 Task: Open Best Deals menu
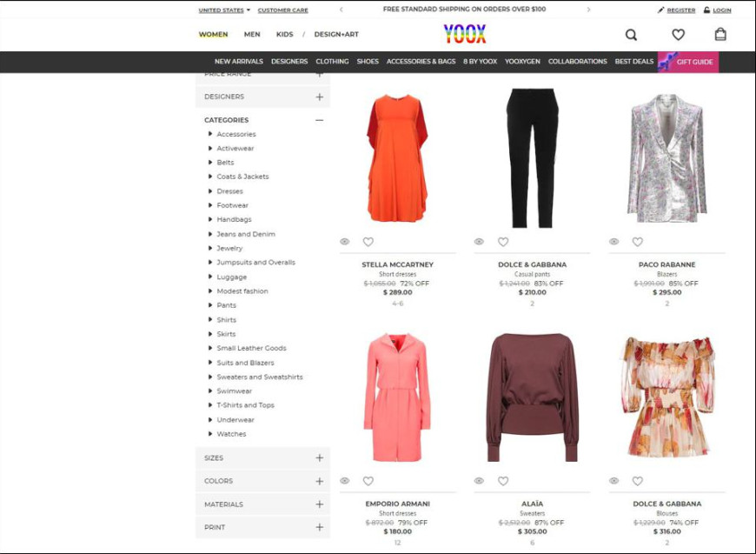[x=634, y=62]
